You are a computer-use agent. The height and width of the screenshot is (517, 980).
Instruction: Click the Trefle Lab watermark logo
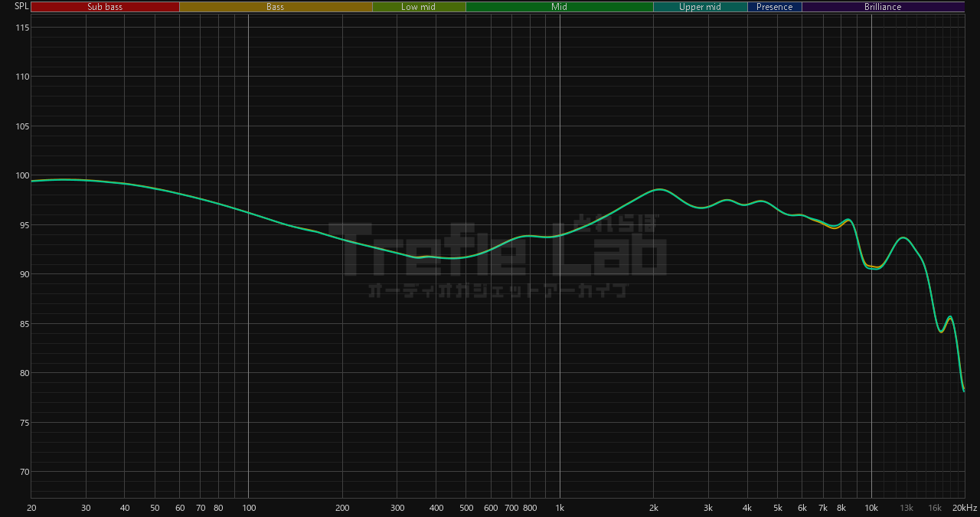click(x=498, y=249)
